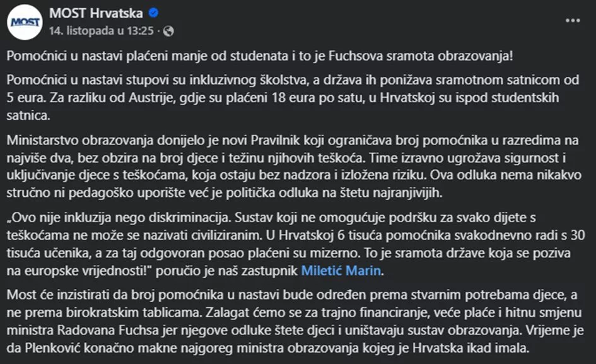Click the globe public-audience icon
The image size is (596, 364).
tap(168, 30)
